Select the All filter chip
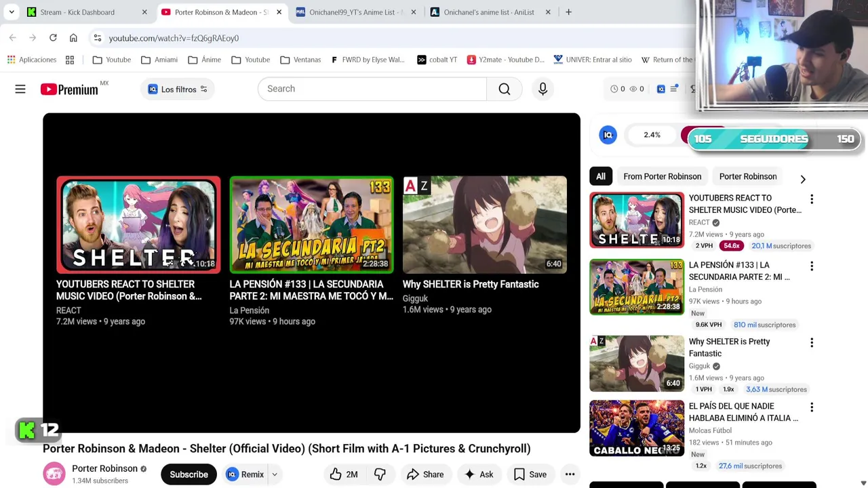Image resolution: width=868 pixels, height=488 pixels. (601, 176)
